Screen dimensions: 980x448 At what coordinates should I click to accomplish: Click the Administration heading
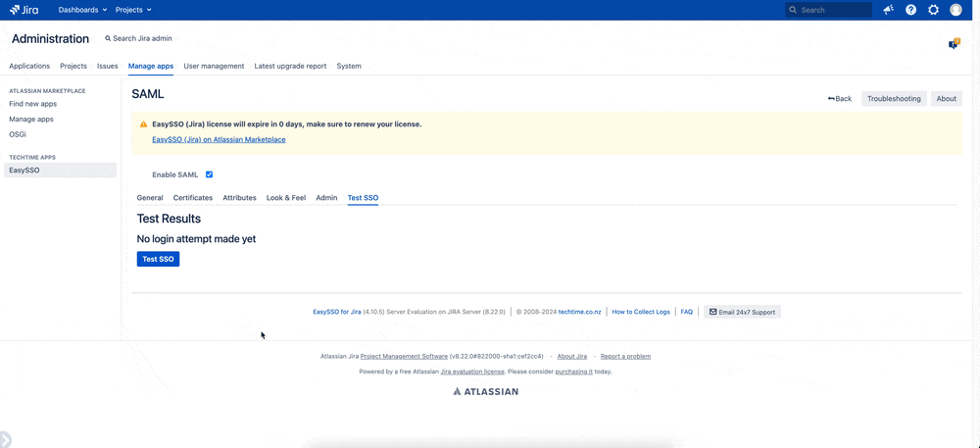point(50,39)
